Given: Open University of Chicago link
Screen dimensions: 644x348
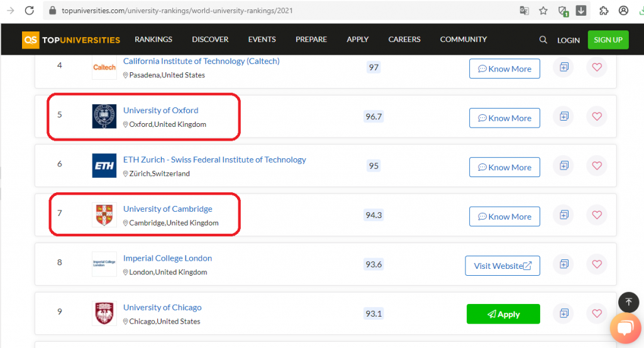Looking at the screenshot, I should pyautogui.click(x=162, y=307).
